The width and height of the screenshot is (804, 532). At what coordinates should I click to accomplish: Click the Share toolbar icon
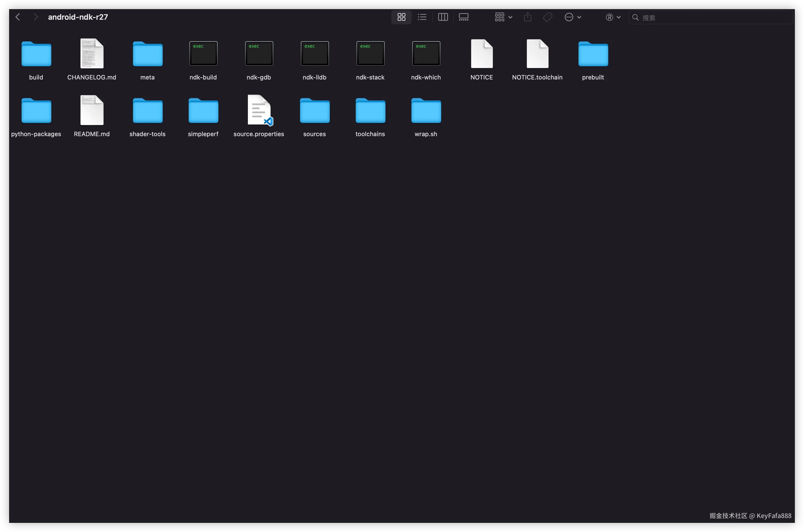(527, 17)
